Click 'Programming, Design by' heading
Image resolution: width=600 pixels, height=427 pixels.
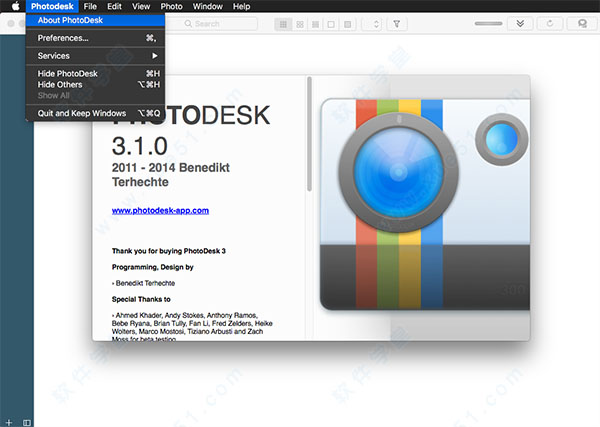pyautogui.click(x=153, y=267)
